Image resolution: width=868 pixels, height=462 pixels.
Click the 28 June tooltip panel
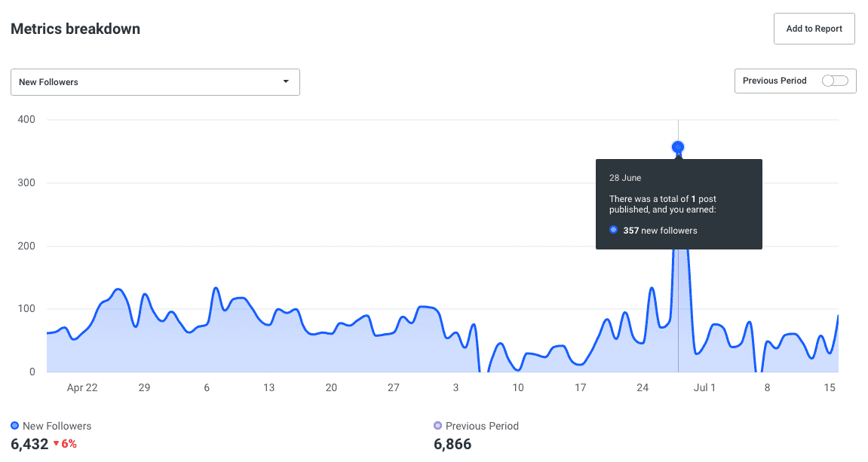point(679,203)
